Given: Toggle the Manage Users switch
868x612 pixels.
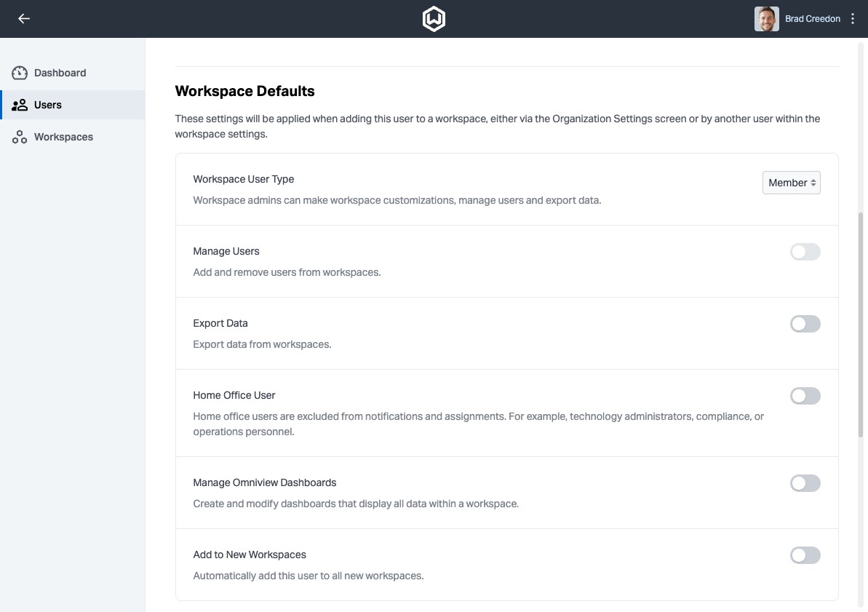Looking at the screenshot, I should point(805,252).
